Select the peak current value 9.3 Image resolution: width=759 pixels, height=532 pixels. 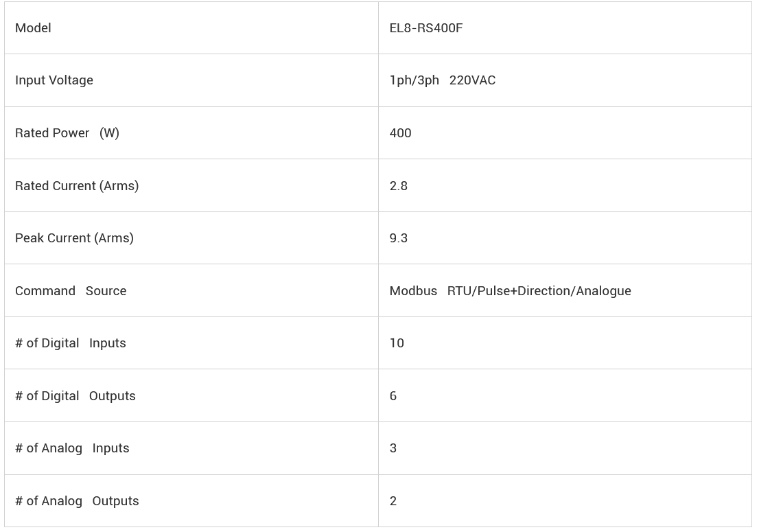(x=398, y=238)
